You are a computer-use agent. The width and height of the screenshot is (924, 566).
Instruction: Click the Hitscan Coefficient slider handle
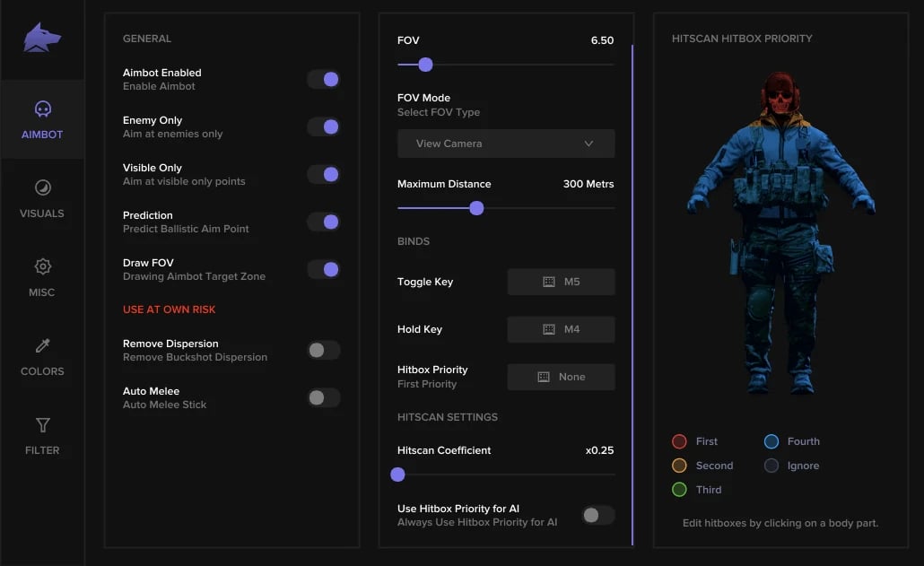tap(397, 475)
